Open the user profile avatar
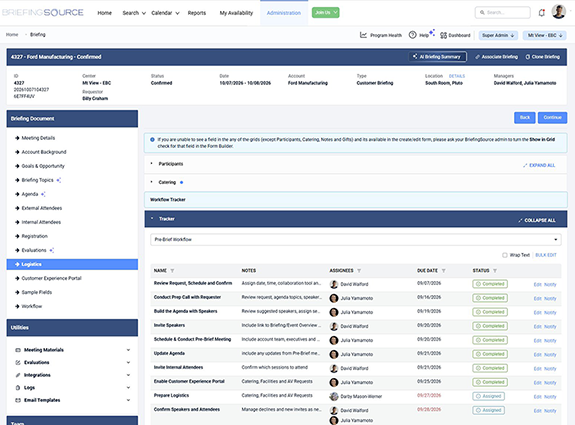The width and height of the screenshot is (575, 425). click(x=558, y=12)
